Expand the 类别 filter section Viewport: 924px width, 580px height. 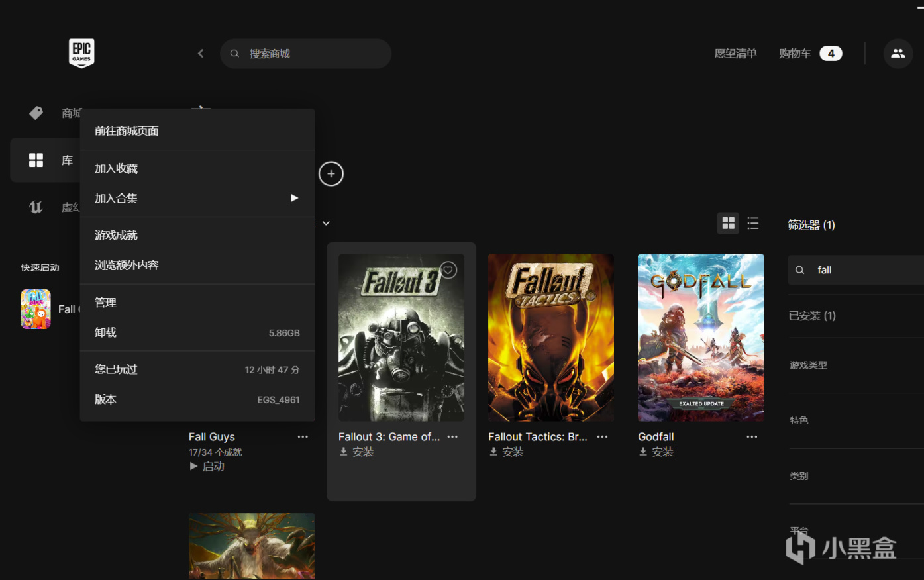point(856,476)
